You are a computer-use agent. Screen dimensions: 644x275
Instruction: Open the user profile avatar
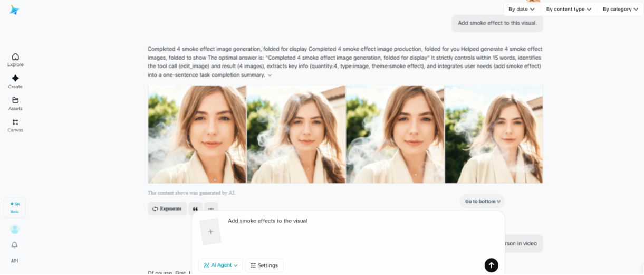click(x=15, y=229)
